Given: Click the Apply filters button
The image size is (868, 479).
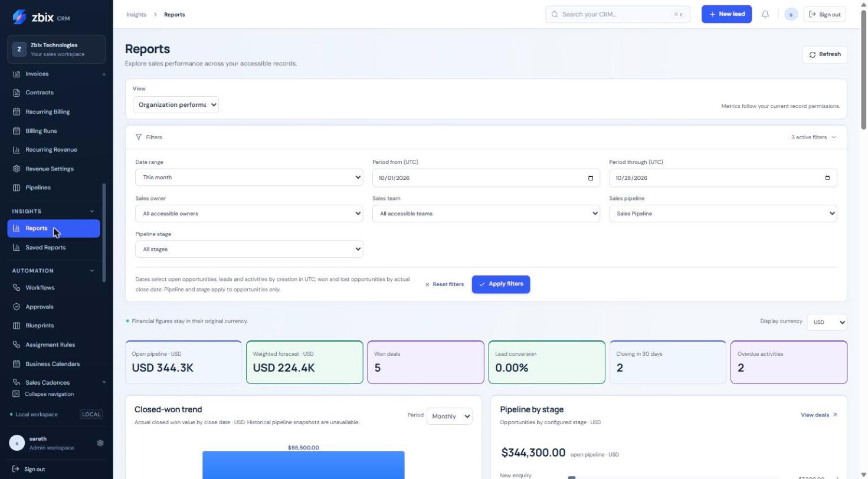Looking at the screenshot, I should point(501,284).
